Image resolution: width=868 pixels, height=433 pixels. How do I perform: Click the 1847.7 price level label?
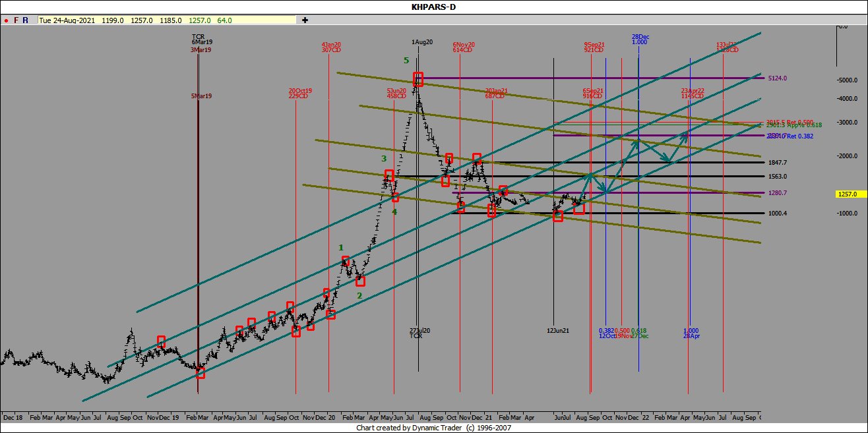778,162
